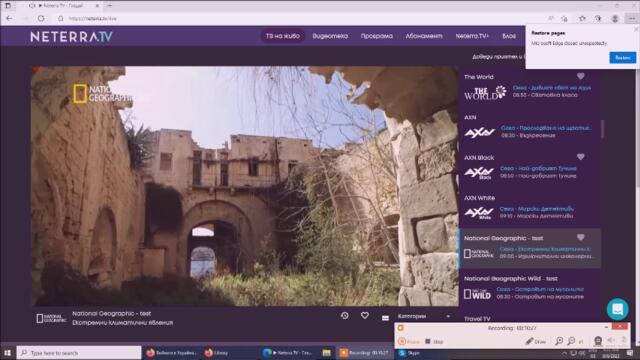The image size is (640, 360).
Task: Open Edge favorites star icon
Action: (582, 18)
